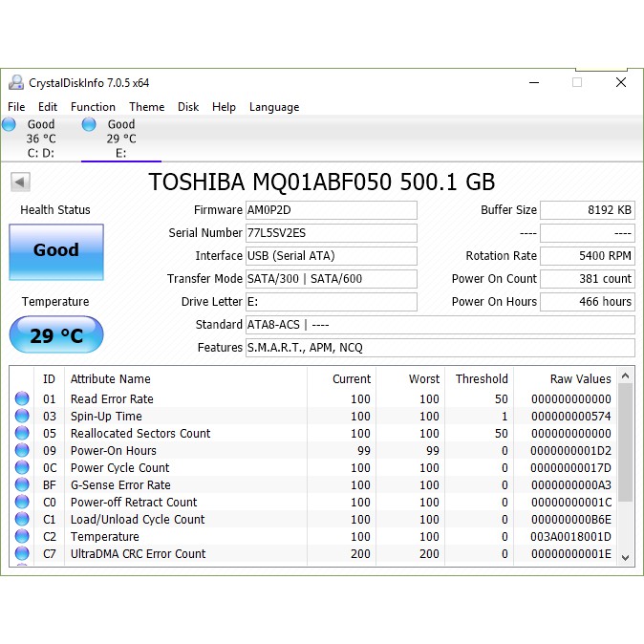
Task: Open the Language menu
Action: click(274, 107)
